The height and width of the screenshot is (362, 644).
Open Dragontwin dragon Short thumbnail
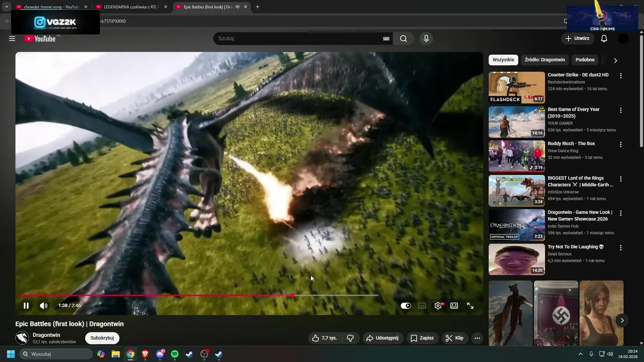point(510,313)
